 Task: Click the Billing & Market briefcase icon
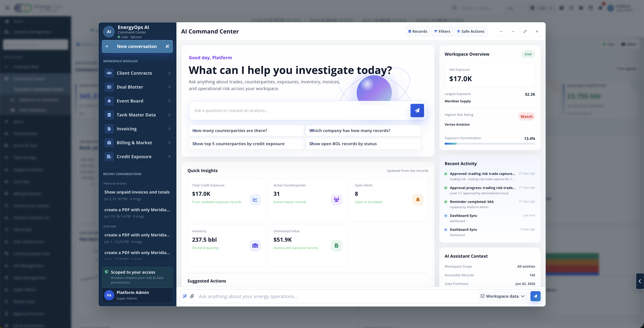109,143
